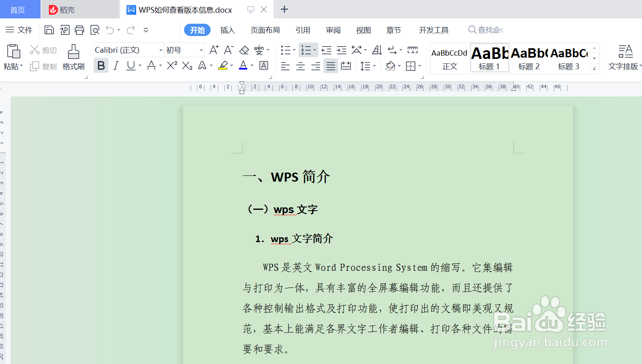Click the character border A icon

pos(264,65)
